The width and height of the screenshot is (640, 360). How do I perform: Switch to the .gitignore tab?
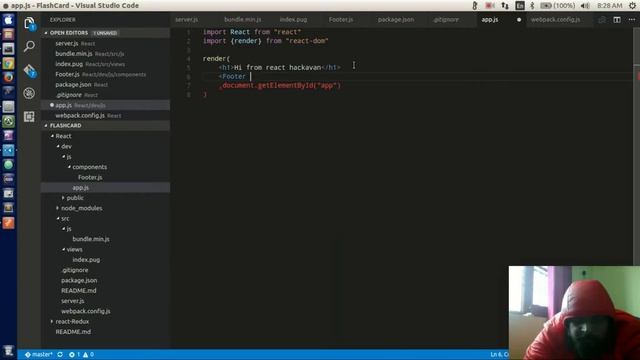pos(446,20)
